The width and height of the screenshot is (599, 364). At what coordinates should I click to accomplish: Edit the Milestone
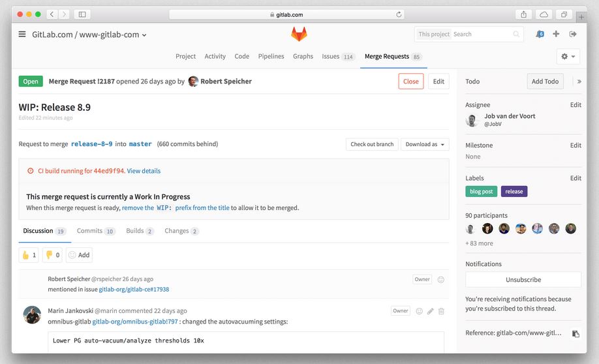click(x=576, y=145)
